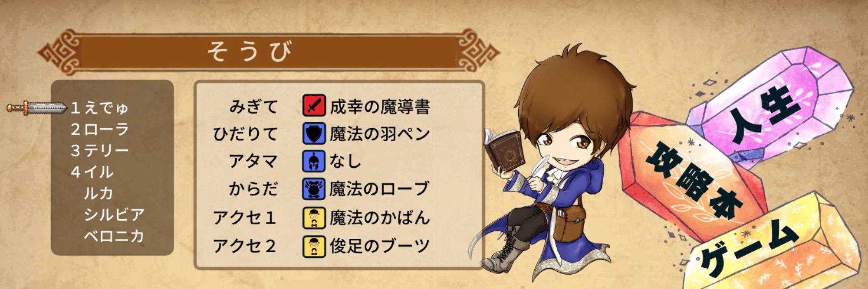Select the accessory icon beside 魔法のかばん
Image resolution: width=868 pixels, height=289 pixels.
coord(314,218)
